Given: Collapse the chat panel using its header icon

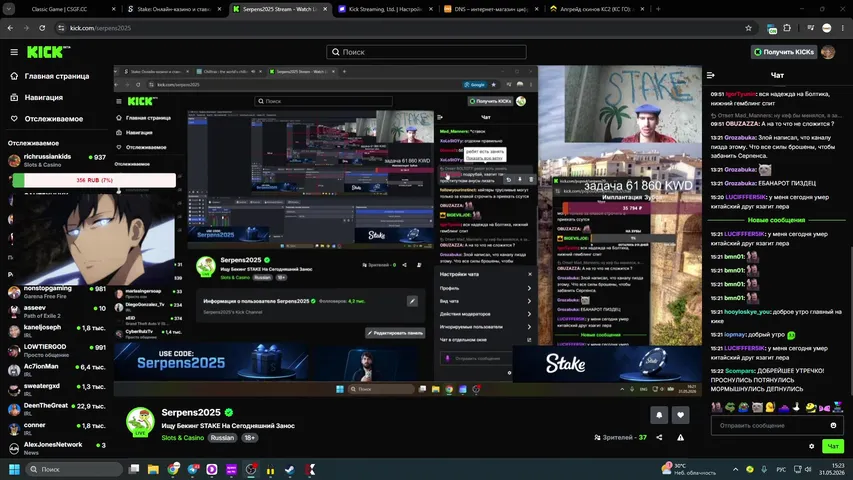Looking at the screenshot, I should click(710, 75).
